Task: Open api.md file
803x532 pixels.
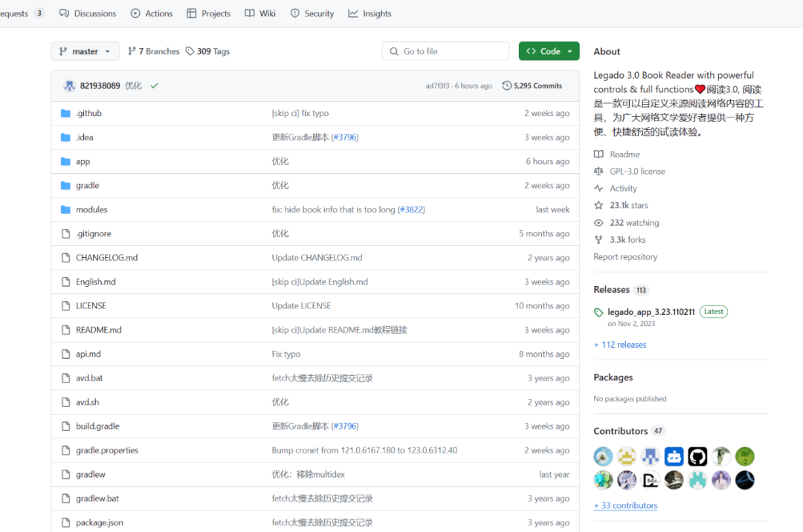Action: [88, 354]
